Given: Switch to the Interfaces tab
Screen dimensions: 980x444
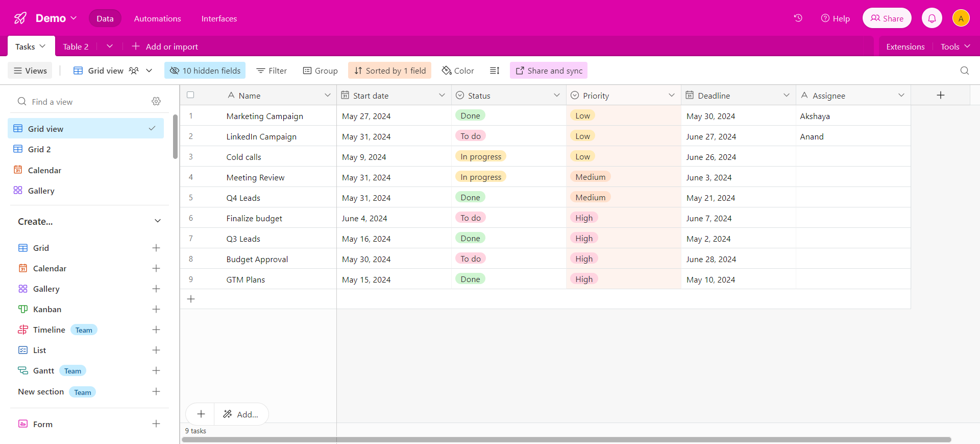Looking at the screenshot, I should click(x=219, y=18).
